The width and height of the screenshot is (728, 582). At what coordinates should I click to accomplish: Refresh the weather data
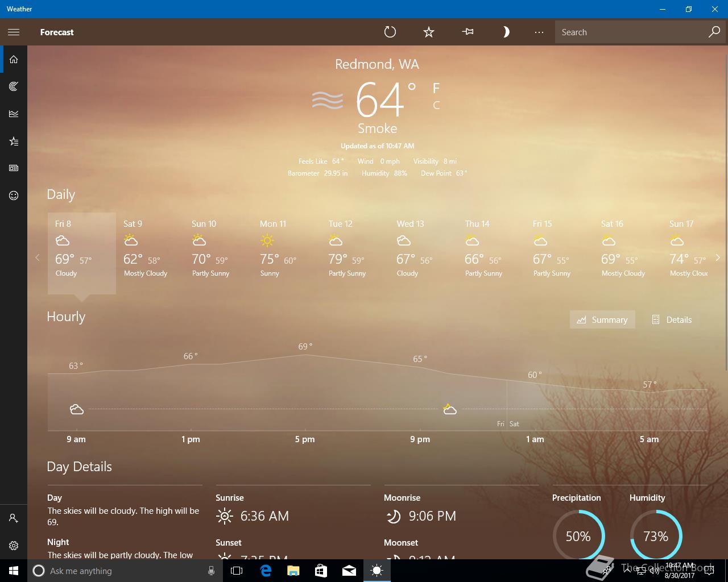[390, 32]
